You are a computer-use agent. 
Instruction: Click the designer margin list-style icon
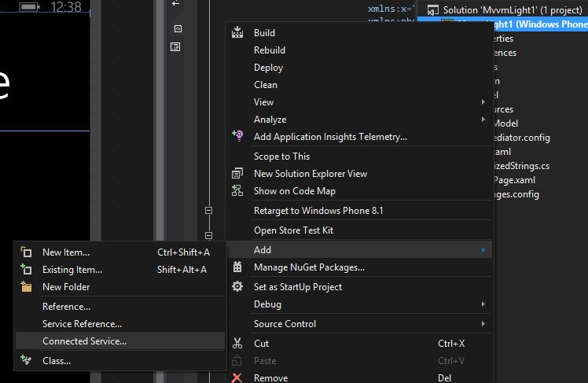pos(175,47)
